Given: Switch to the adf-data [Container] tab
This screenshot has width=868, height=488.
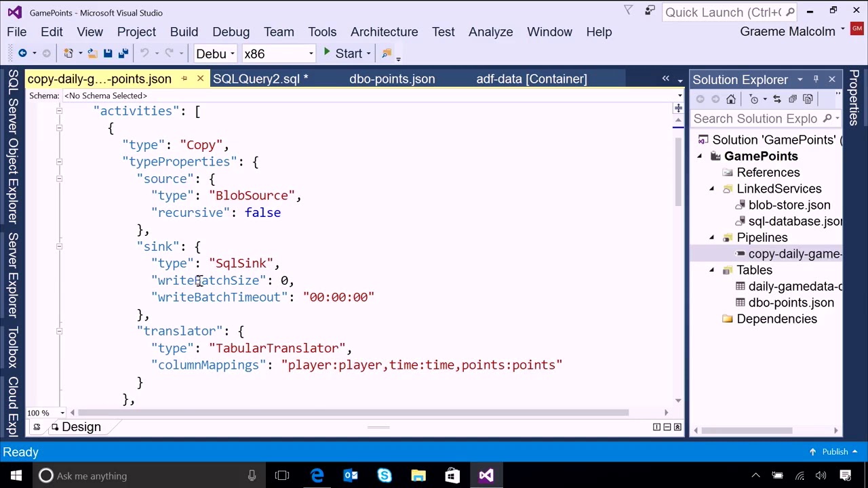Looking at the screenshot, I should coord(532,79).
